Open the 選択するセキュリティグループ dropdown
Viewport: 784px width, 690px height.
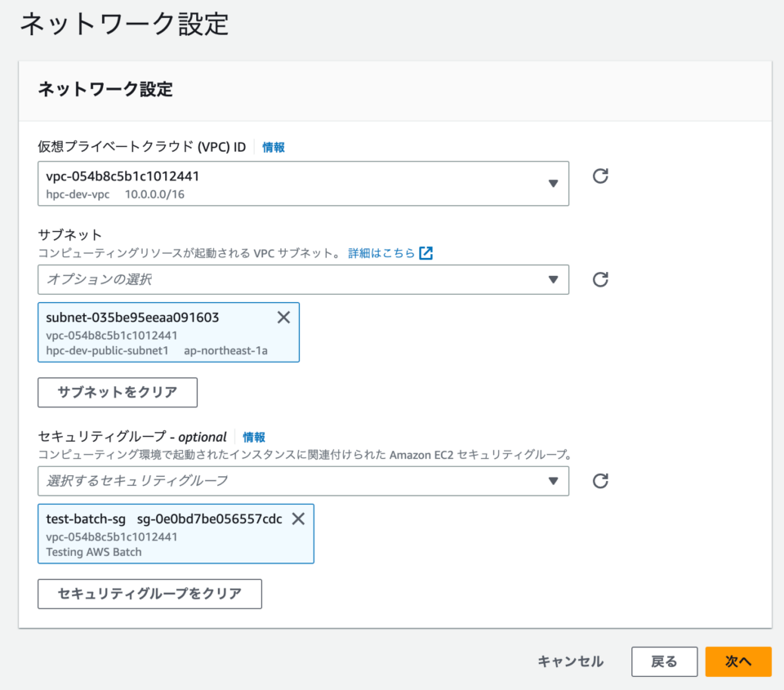(302, 482)
